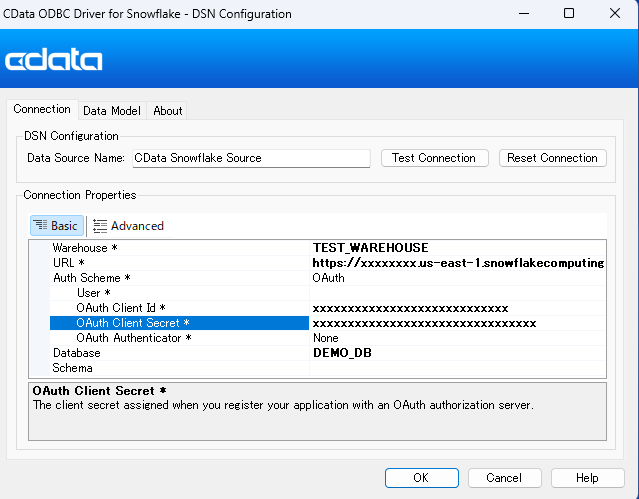The width and height of the screenshot is (639, 499).
Task: Click the Help button
Action: tap(587, 478)
